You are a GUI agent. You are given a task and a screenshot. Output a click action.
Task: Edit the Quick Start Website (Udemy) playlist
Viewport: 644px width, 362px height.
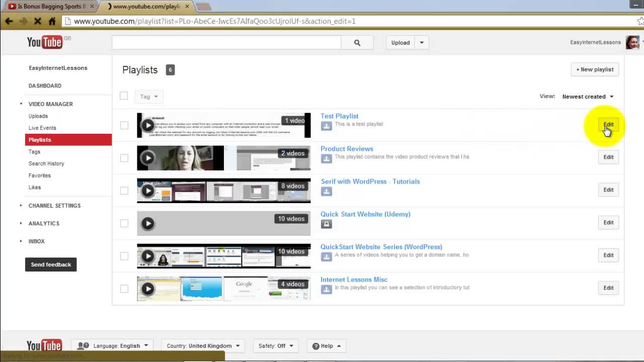click(x=608, y=223)
